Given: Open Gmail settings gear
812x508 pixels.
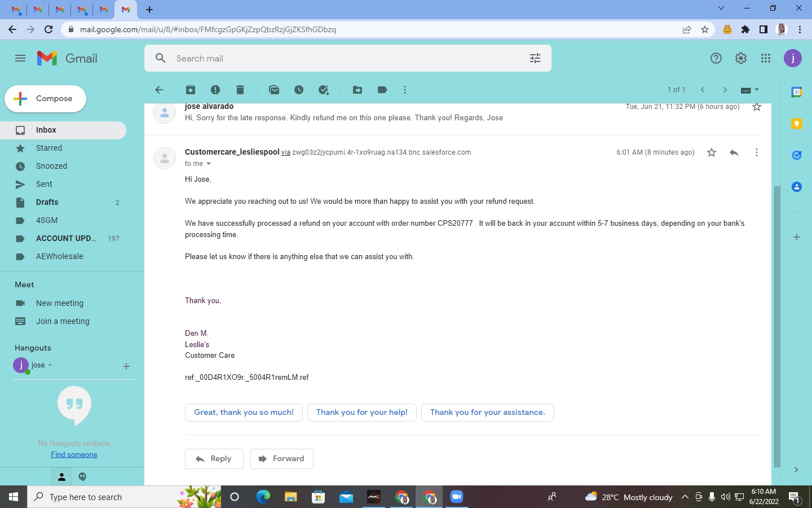Looking at the screenshot, I should point(741,58).
